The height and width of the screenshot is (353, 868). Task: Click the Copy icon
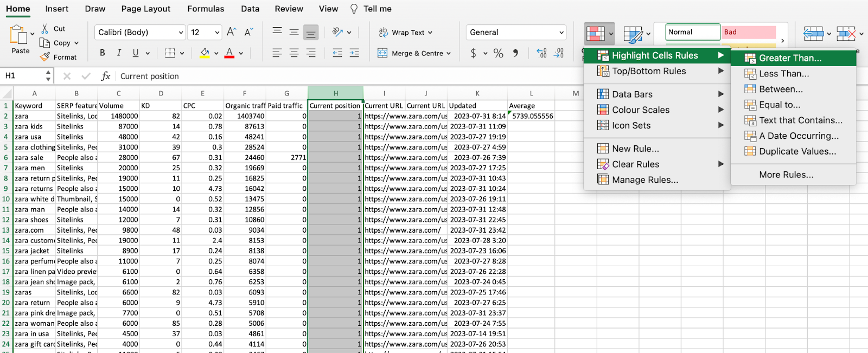(x=45, y=43)
